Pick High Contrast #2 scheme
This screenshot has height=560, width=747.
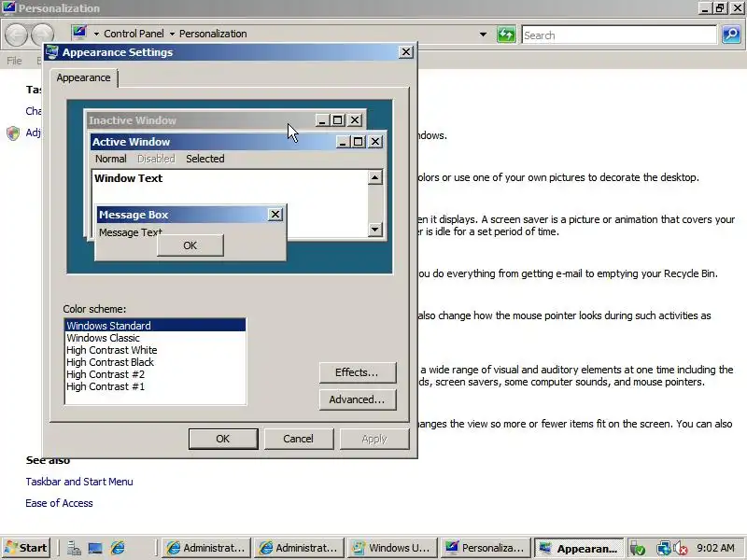click(x=106, y=374)
